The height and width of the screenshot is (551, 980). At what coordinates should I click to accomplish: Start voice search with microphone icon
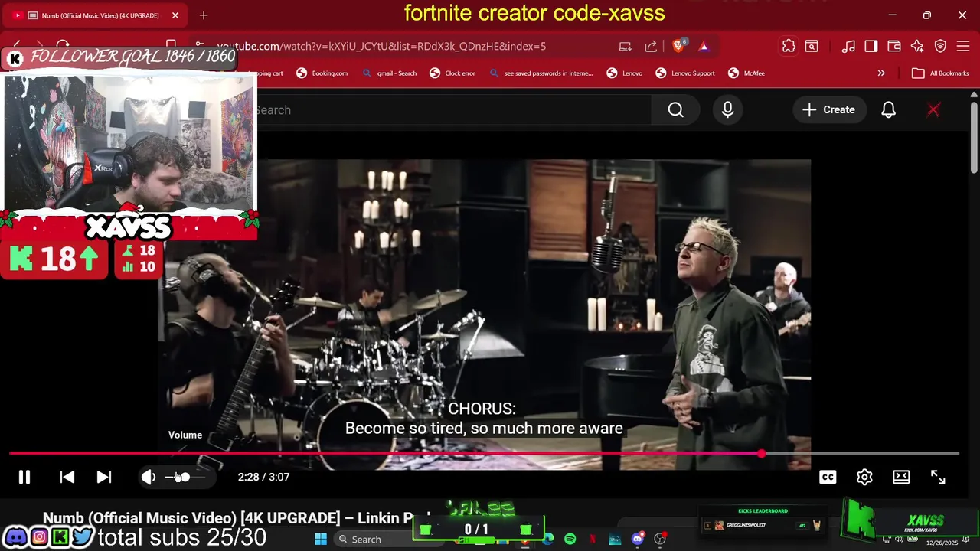pyautogui.click(x=727, y=110)
